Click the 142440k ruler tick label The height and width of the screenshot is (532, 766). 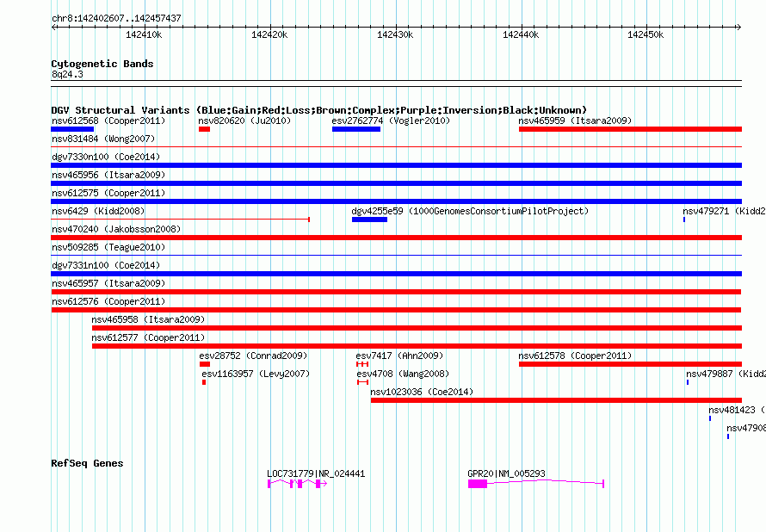tap(520, 34)
